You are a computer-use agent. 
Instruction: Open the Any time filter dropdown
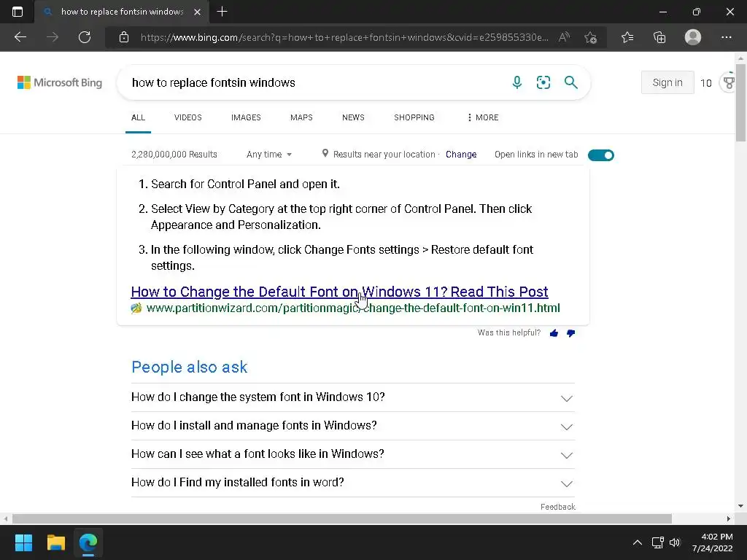[x=269, y=155]
